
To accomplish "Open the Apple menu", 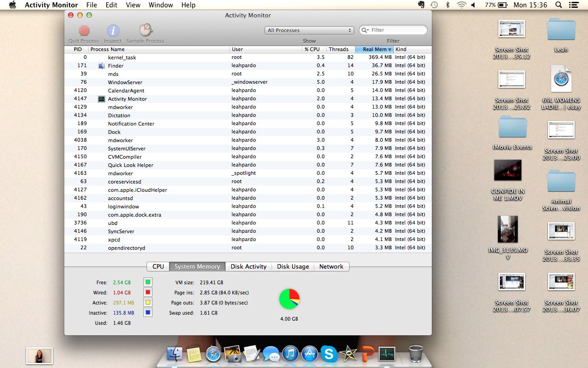I will point(12,5).
